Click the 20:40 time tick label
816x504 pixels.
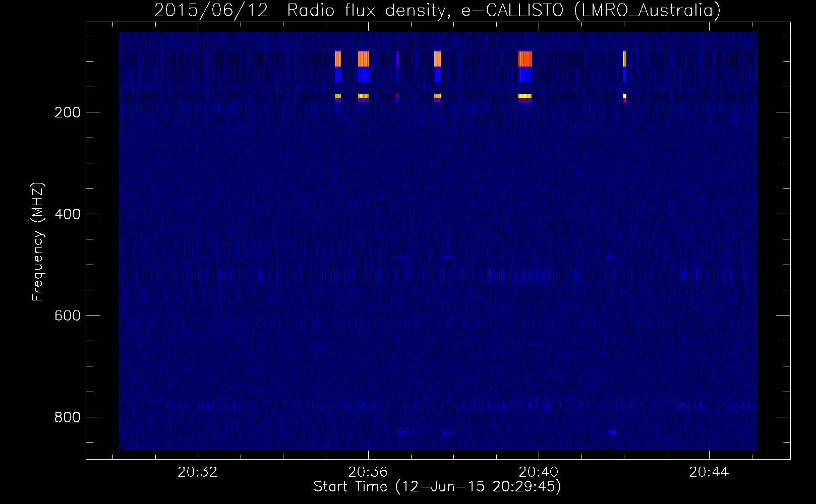pos(539,472)
